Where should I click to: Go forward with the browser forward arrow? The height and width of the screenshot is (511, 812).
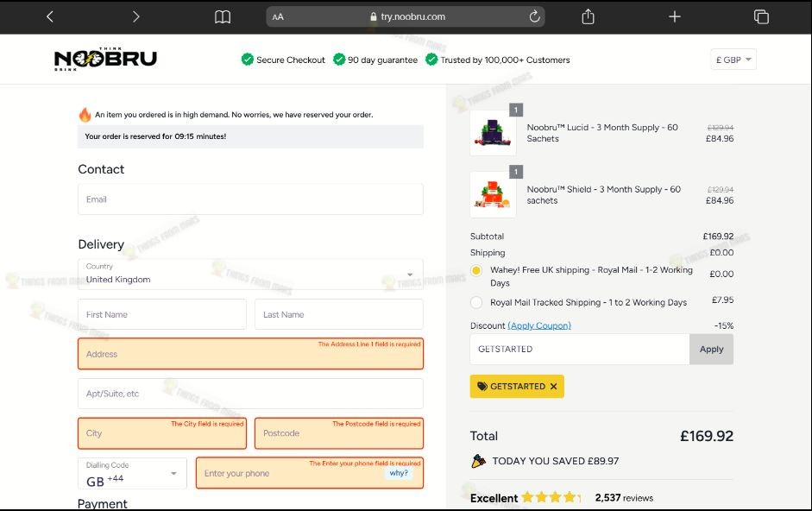tap(135, 16)
